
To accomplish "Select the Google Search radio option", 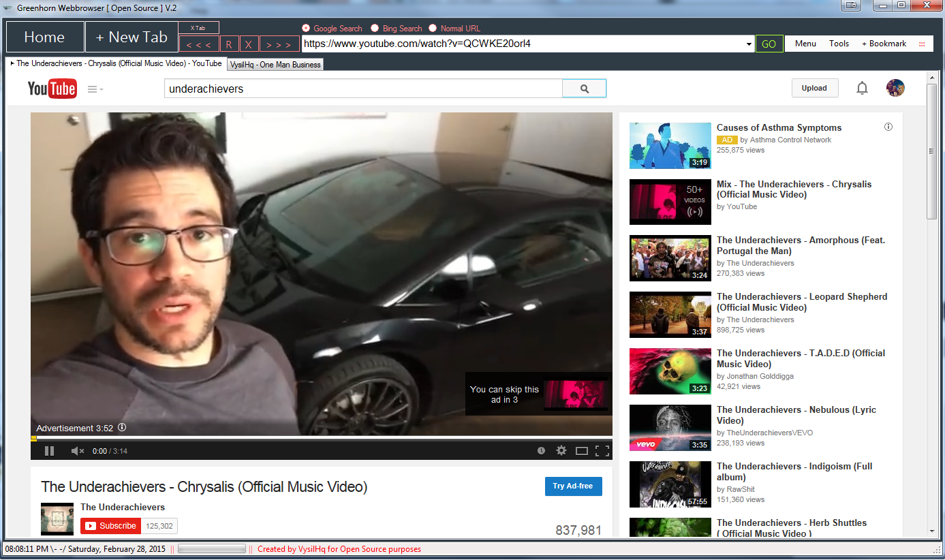I will coord(307,29).
